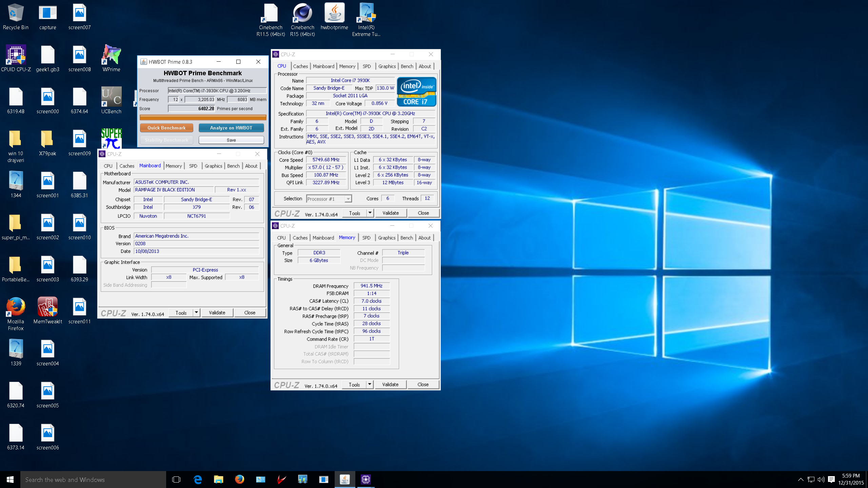Open the capture desktop icon
The height and width of the screenshot is (488, 868).
click(x=47, y=17)
